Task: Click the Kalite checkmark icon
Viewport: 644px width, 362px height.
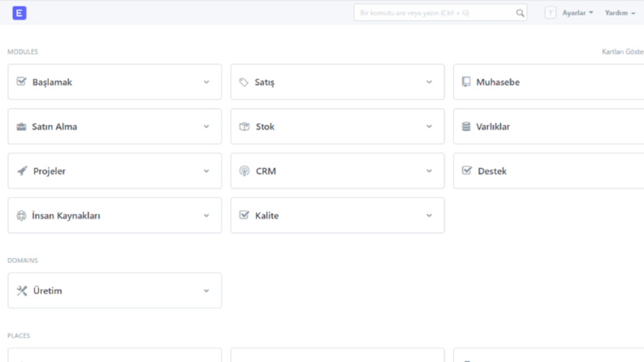Action: click(244, 214)
